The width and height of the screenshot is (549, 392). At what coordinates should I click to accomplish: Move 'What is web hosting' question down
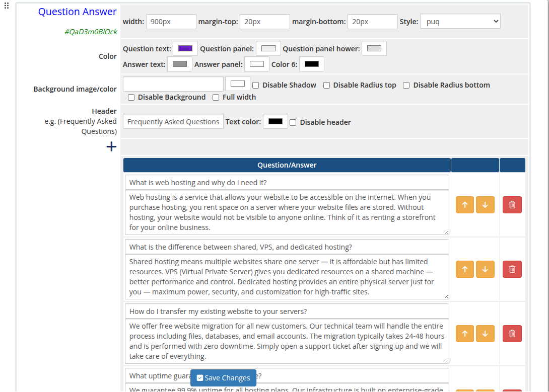(x=485, y=205)
